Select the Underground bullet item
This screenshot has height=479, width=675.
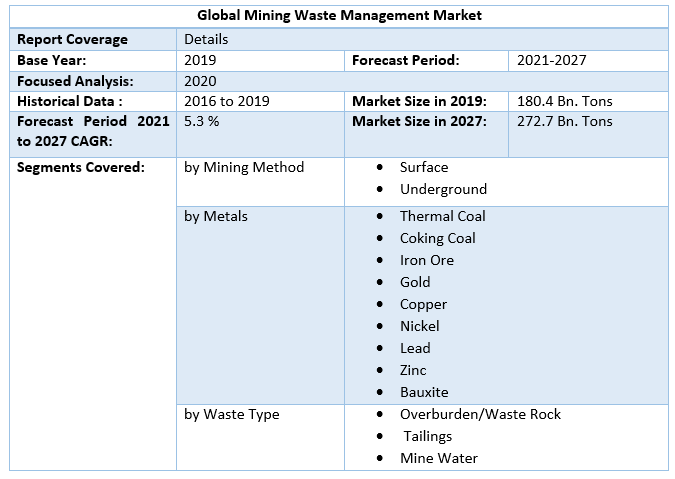coord(443,189)
